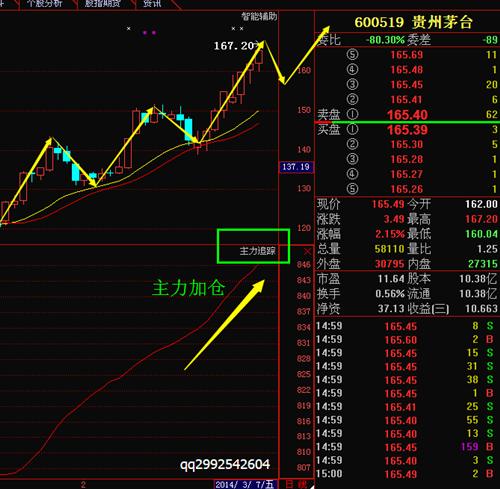Image resolution: width=500 pixels, height=489 pixels.
Task: Click the 委差 value -89
Action: pyautogui.click(x=490, y=40)
